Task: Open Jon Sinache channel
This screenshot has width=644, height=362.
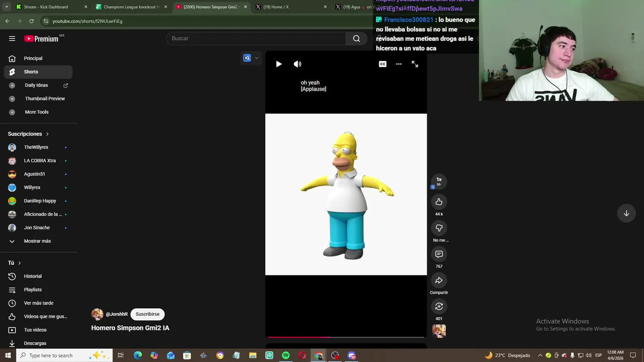Action: tap(38, 228)
